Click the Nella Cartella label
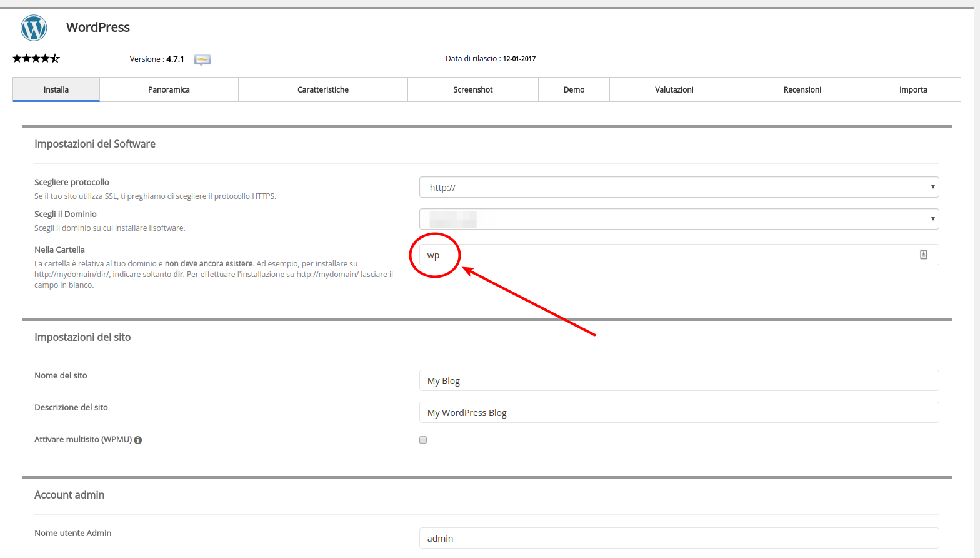Image resolution: width=980 pixels, height=558 pixels. coord(59,250)
